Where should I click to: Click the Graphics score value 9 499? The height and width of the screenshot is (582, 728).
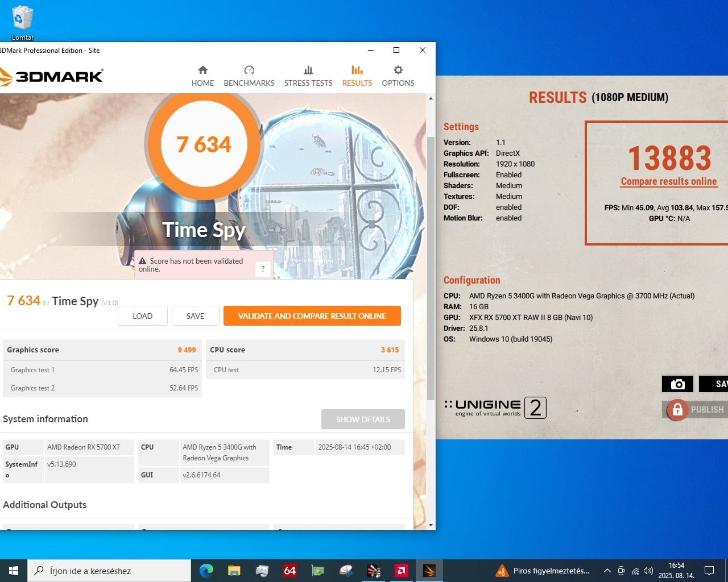click(x=187, y=350)
